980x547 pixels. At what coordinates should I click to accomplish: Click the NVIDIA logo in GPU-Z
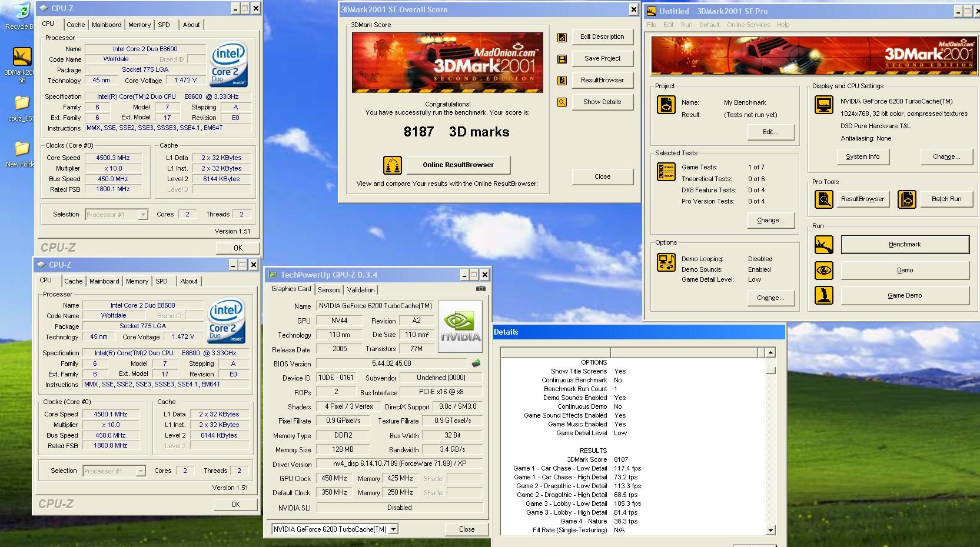460,326
